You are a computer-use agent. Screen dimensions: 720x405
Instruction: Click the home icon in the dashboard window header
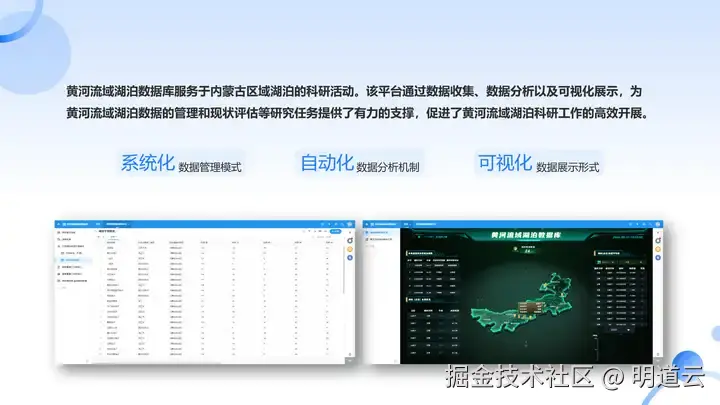click(366, 224)
